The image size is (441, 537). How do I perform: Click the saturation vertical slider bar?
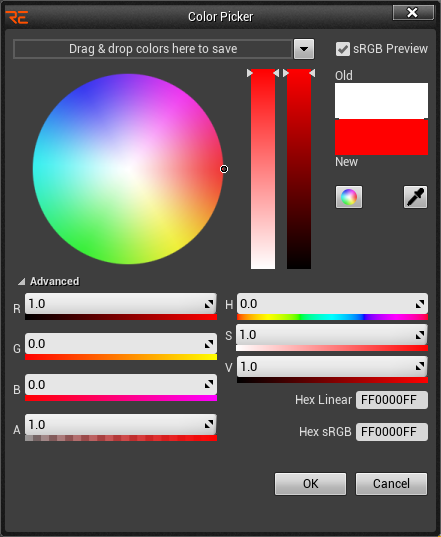[263, 169]
